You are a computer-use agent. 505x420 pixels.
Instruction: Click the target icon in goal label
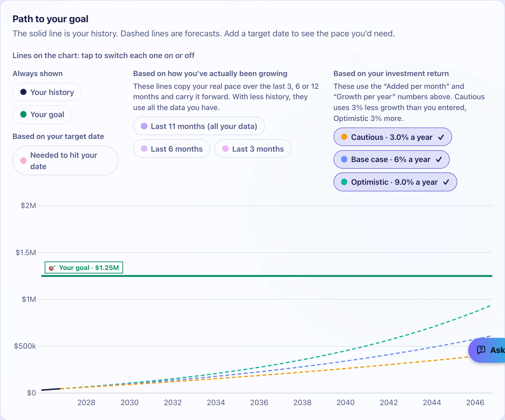click(52, 268)
